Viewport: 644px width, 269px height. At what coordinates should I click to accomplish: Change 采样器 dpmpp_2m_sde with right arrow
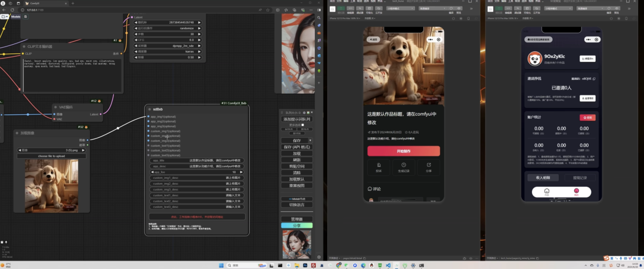point(200,46)
